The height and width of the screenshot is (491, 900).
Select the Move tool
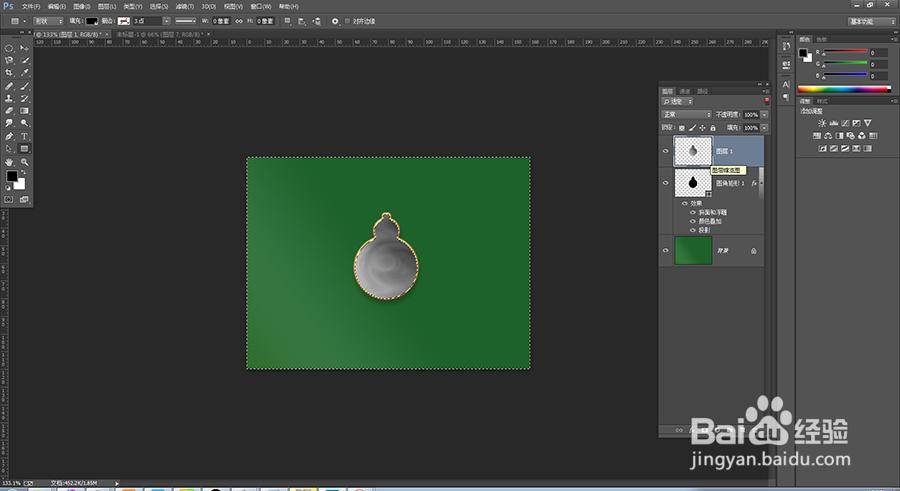click(25, 48)
